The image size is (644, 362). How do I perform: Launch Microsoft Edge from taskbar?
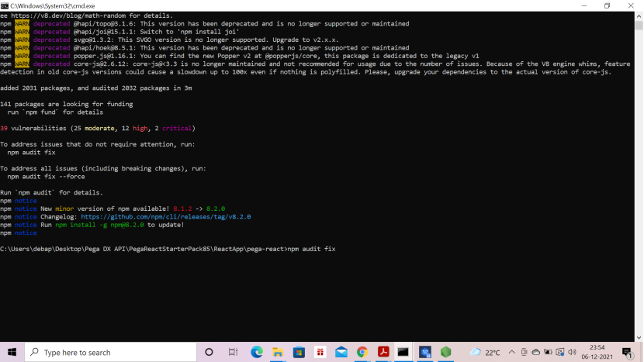click(x=257, y=352)
